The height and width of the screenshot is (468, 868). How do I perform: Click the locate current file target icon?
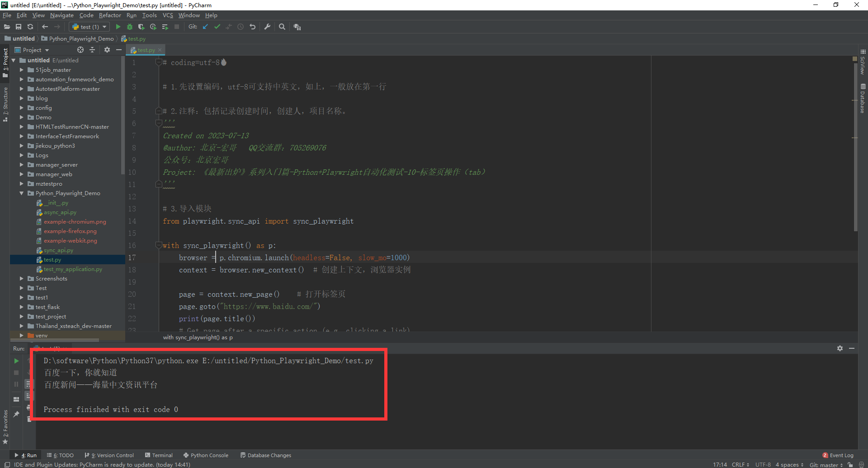click(80, 50)
